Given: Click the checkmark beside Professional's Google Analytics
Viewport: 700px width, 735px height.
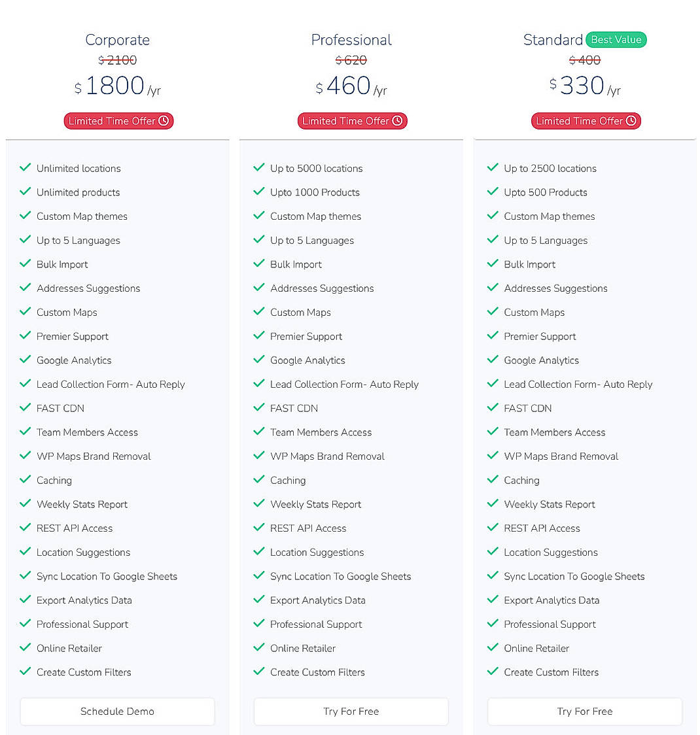Looking at the screenshot, I should tap(259, 360).
